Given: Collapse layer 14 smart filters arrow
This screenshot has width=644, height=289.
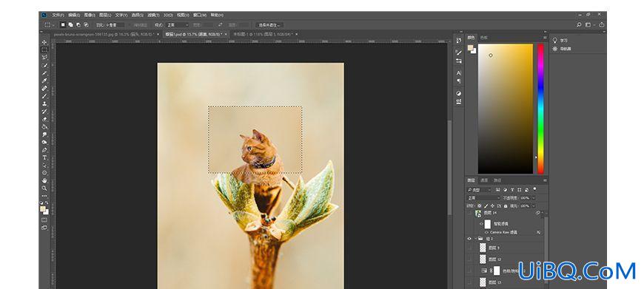Looking at the screenshot, I should coord(543,213).
